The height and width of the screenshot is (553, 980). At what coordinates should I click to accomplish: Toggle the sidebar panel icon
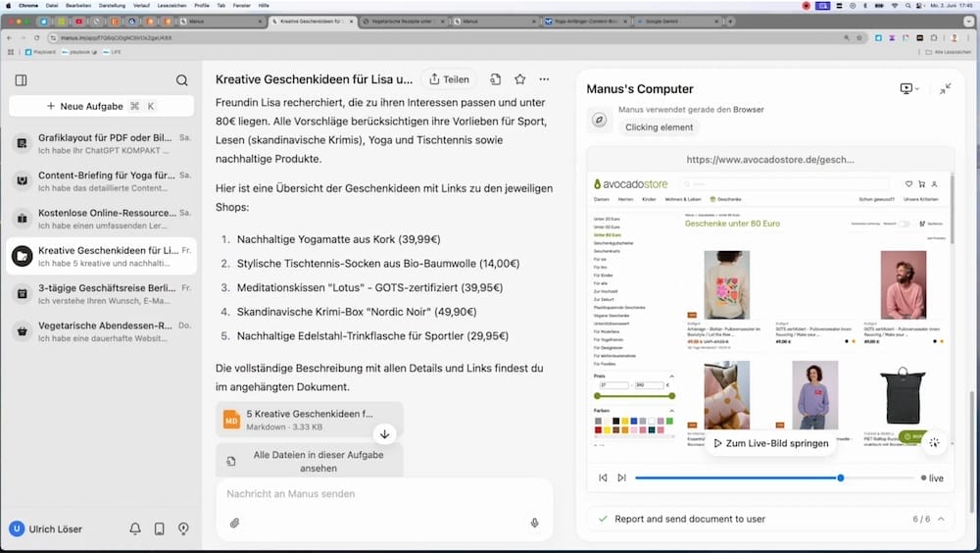point(21,80)
